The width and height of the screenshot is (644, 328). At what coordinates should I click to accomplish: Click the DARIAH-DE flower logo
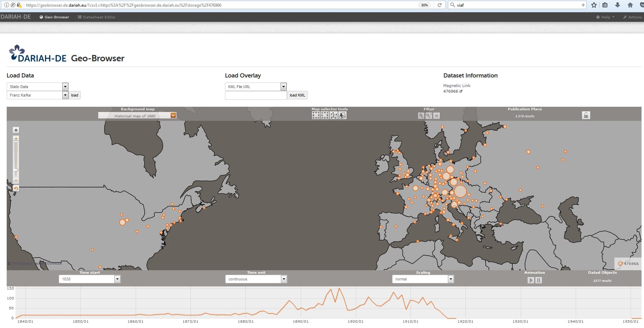point(17,52)
